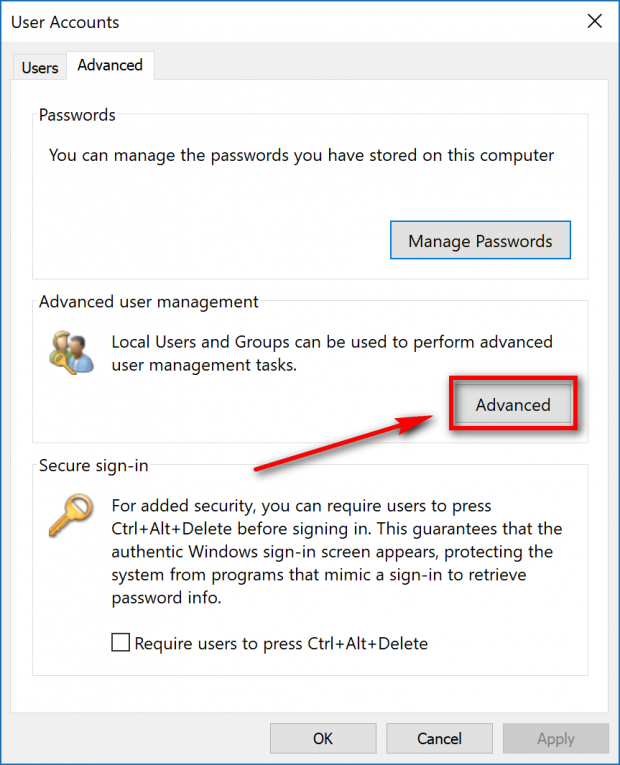Click the 'For added security' paragraph text

tap(337, 552)
